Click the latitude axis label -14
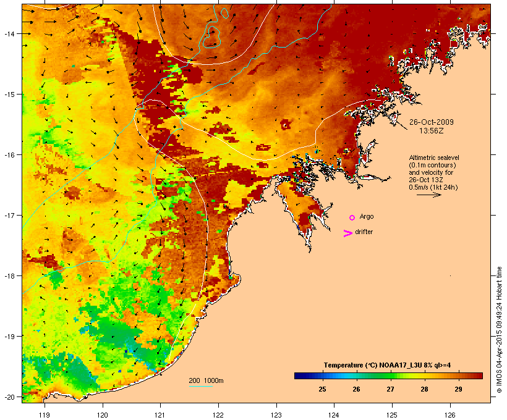Screen dimensions: 507x420 click(x=9, y=34)
